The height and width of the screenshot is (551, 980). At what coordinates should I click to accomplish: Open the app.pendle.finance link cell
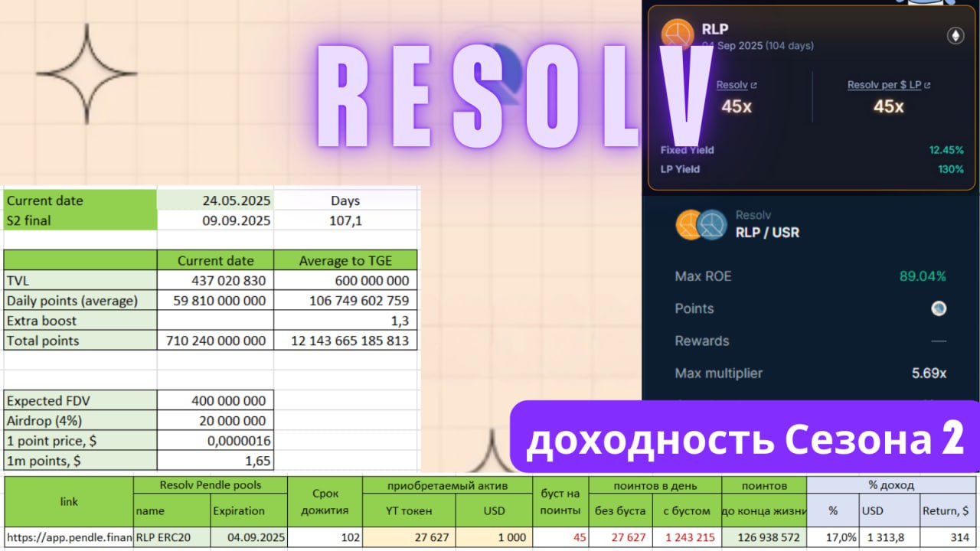coord(69,537)
